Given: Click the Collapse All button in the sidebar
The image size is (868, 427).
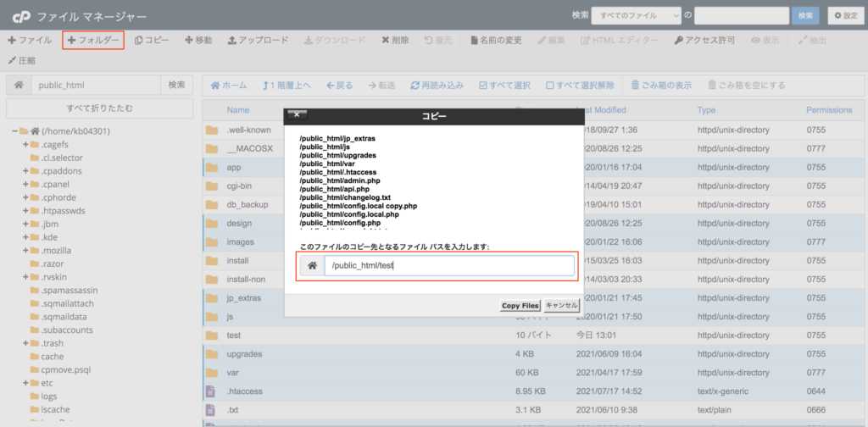Looking at the screenshot, I should click(x=99, y=108).
